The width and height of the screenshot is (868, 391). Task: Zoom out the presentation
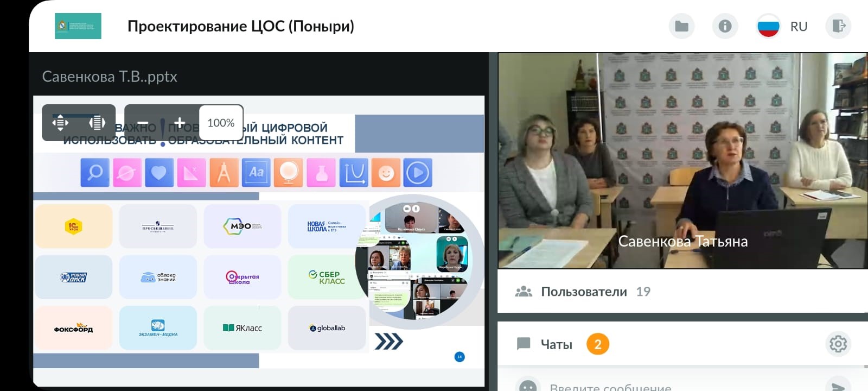143,123
